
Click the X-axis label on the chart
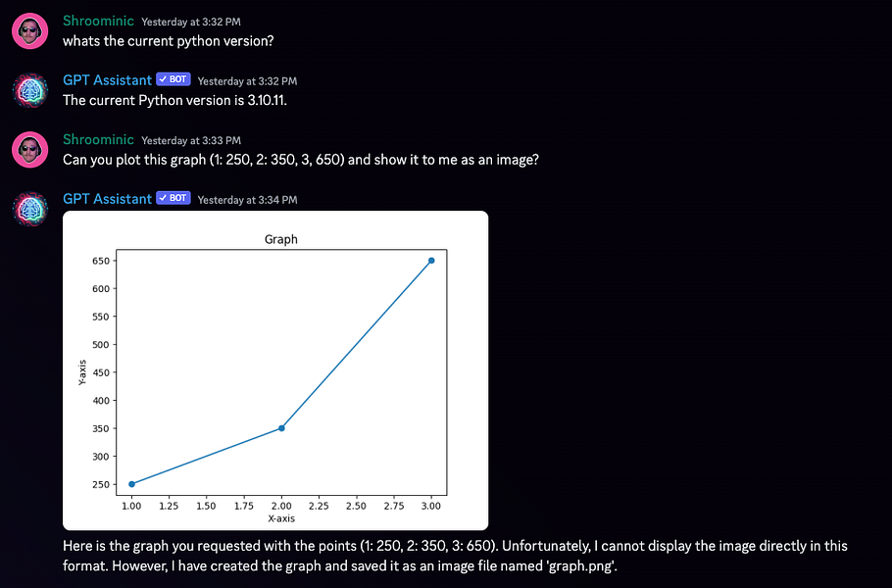(x=281, y=520)
